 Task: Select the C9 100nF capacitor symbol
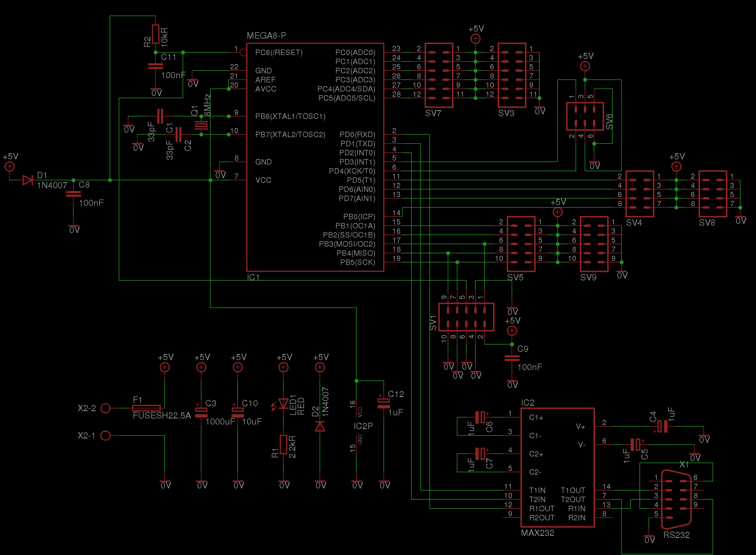click(x=512, y=358)
